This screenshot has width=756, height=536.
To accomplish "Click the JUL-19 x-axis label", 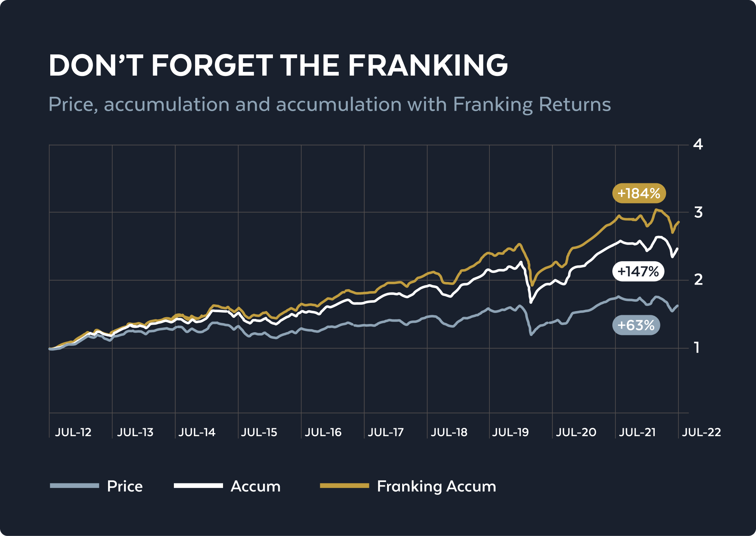I will point(510,432).
